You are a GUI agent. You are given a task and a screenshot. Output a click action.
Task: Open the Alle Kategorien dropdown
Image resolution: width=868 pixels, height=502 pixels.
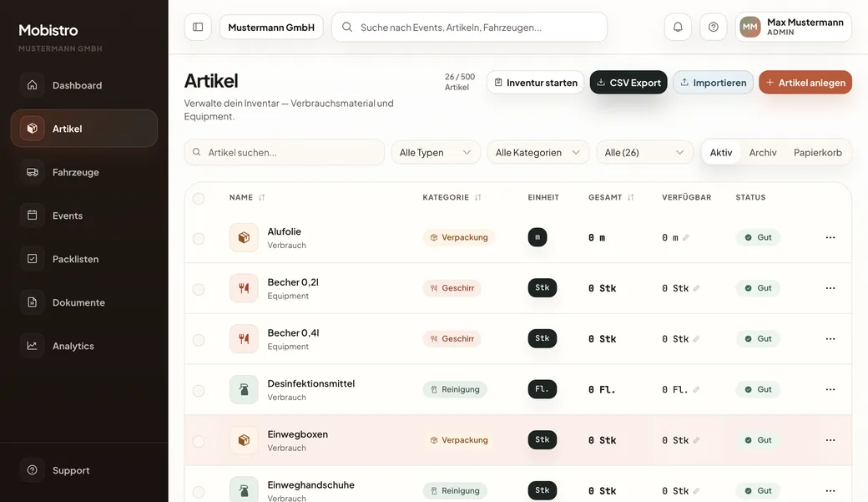coord(538,152)
